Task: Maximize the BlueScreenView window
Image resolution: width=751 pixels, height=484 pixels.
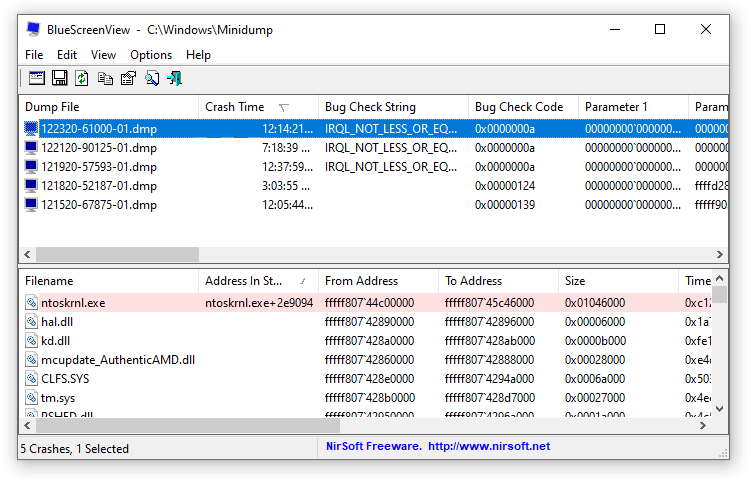Action: point(660,29)
